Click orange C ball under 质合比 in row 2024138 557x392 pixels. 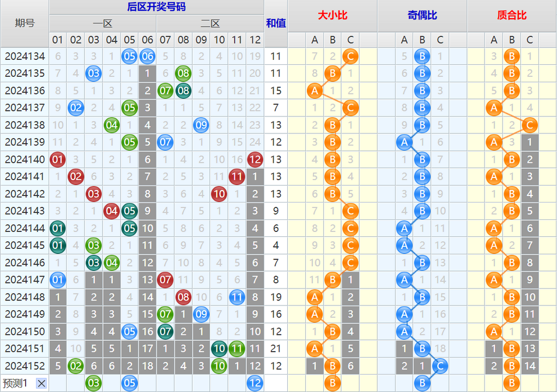tap(530, 125)
